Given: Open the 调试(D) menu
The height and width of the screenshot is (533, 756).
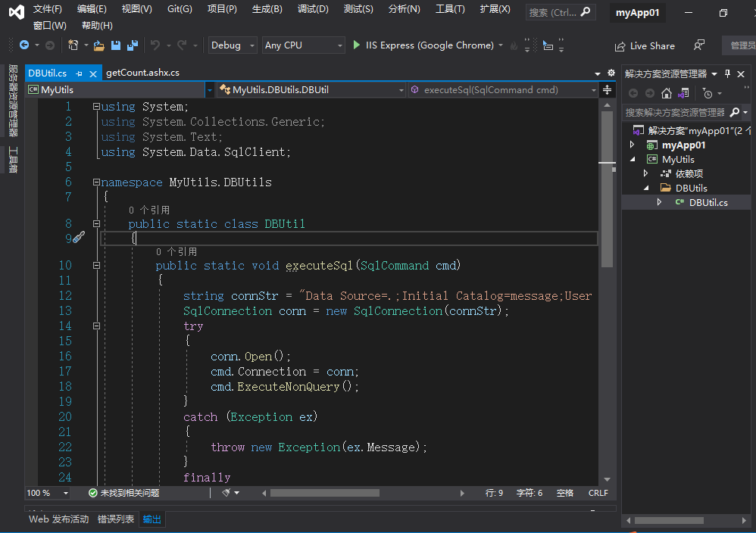Looking at the screenshot, I should tap(313, 8).
